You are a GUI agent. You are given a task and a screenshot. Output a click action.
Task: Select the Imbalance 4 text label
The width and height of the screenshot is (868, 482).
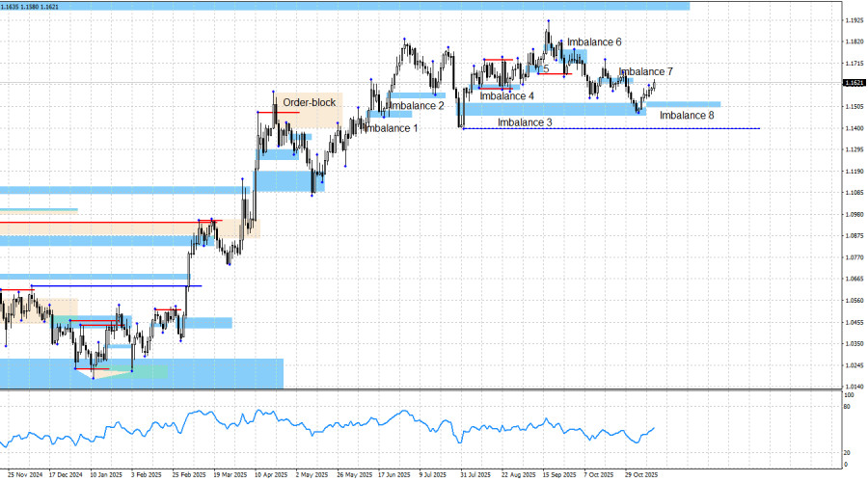[507, 96]
